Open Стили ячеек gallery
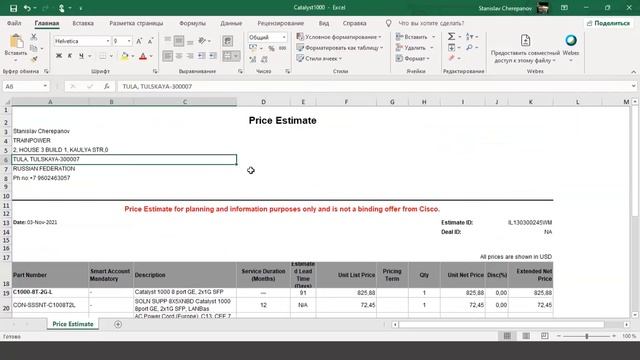Screen dimensions: 640x360 pyautogui.click(x=319, y=59)
